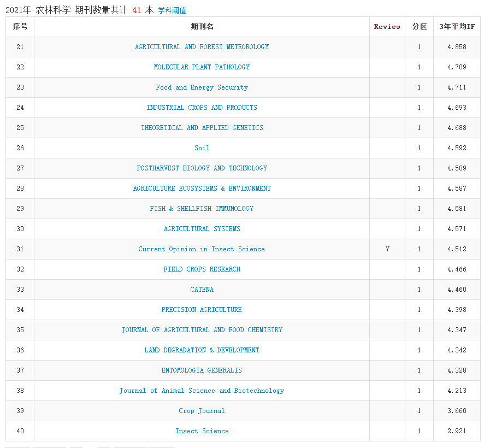Select the IF value 4.589

point(457,168)
